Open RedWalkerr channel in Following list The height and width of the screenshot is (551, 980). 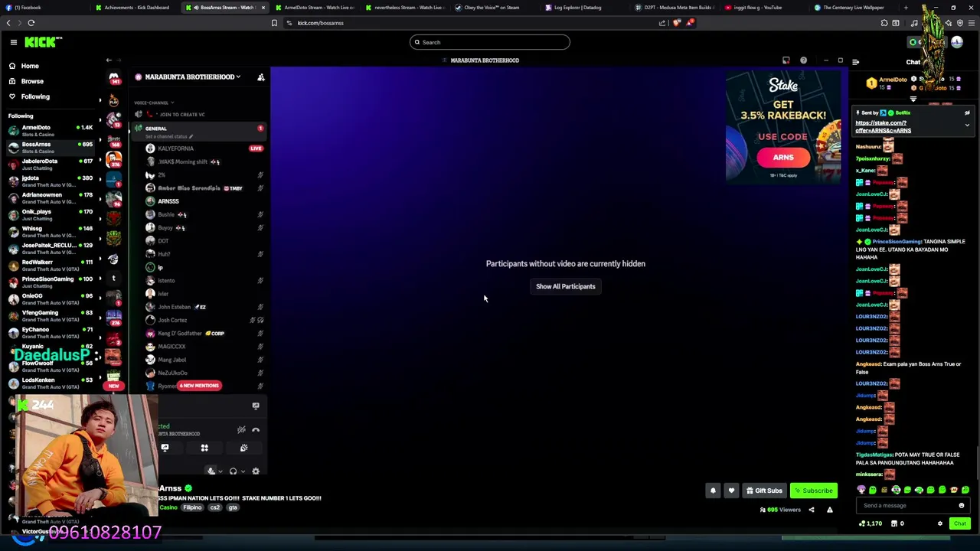[51, 266]
